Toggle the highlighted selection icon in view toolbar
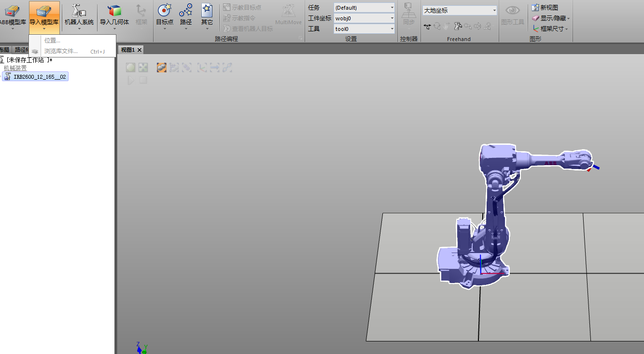 point(162,68)
